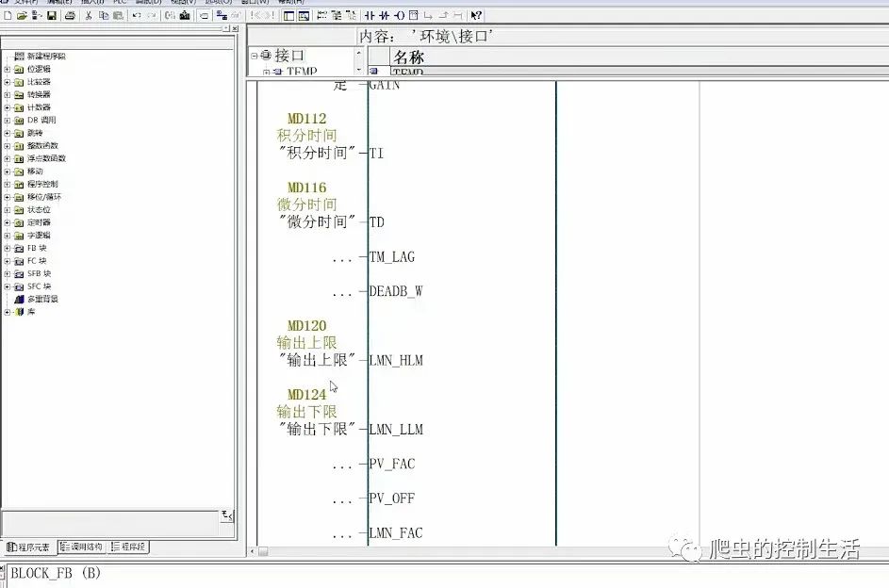The image size is (889, 588).
Task: Insert an output coil element
Action: 399,16
